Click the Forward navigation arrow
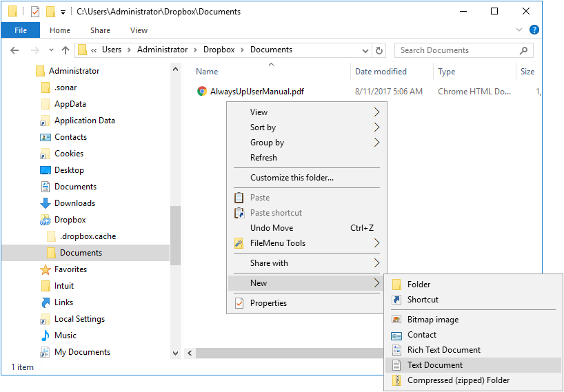The width and height of the screenshot is (564, 392). pos(35,50)
